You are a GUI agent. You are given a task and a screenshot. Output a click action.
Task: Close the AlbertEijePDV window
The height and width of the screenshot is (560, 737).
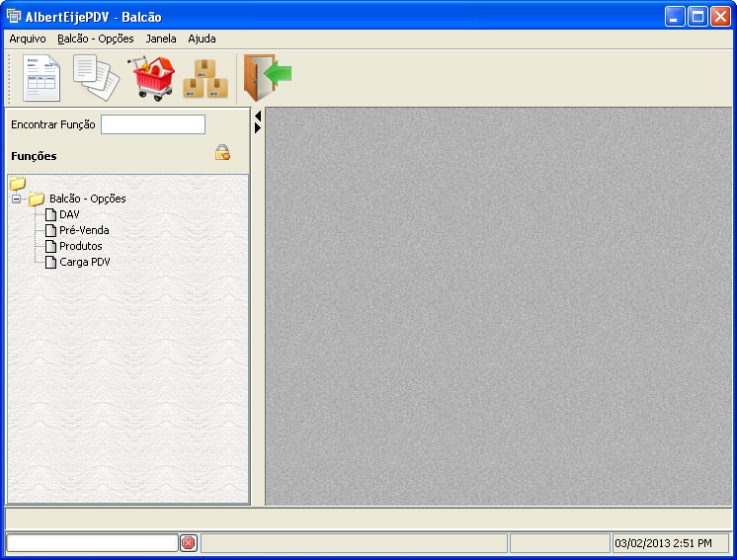tap(720, 17)
